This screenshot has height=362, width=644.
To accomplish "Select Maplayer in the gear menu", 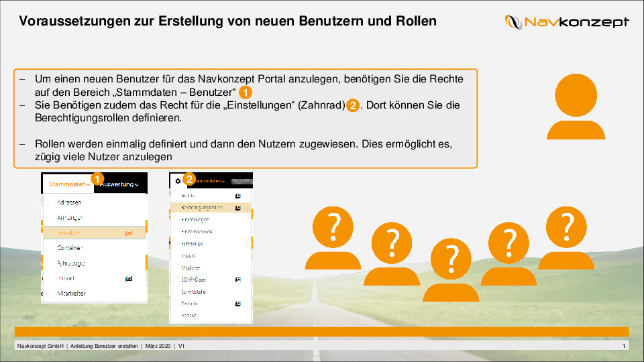I will [191, 267].
